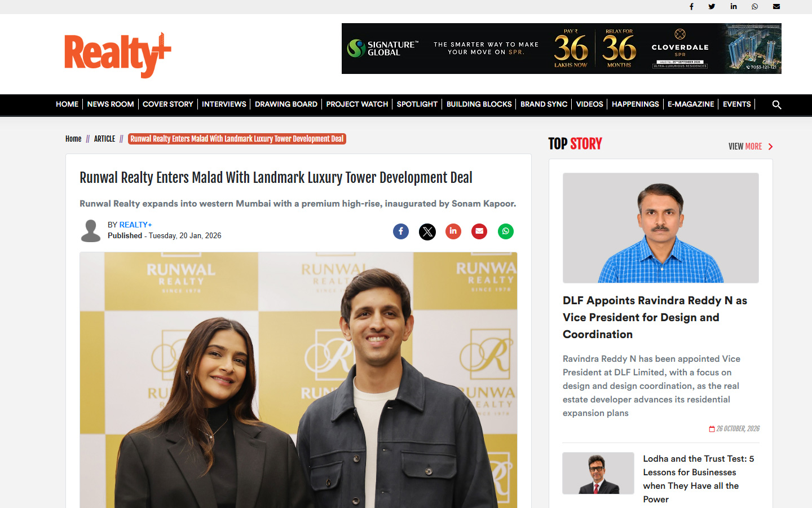The image size is (812, 508).
Task: Click Home breadcrumb link
Action: (73, 139)
